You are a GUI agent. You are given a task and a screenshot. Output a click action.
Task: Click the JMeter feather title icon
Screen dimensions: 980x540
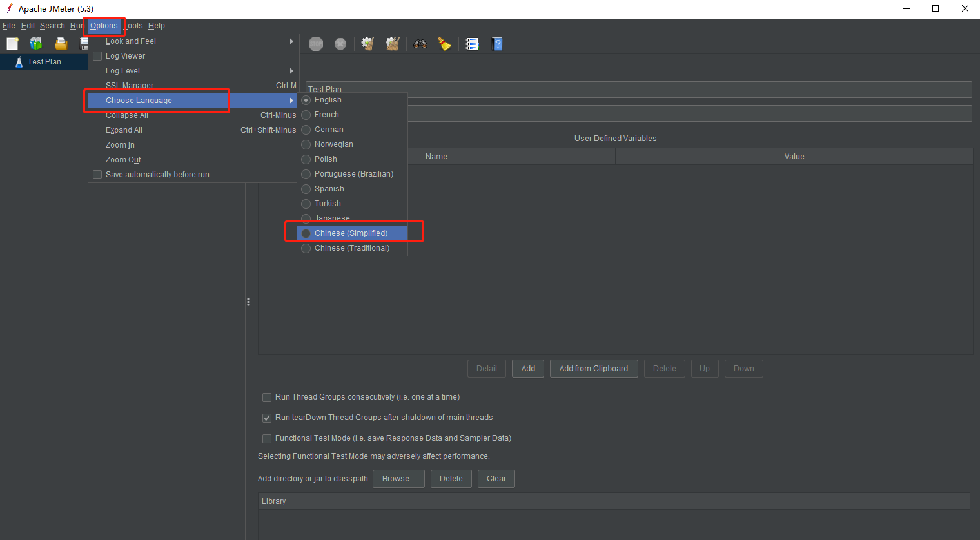point(9,8)
